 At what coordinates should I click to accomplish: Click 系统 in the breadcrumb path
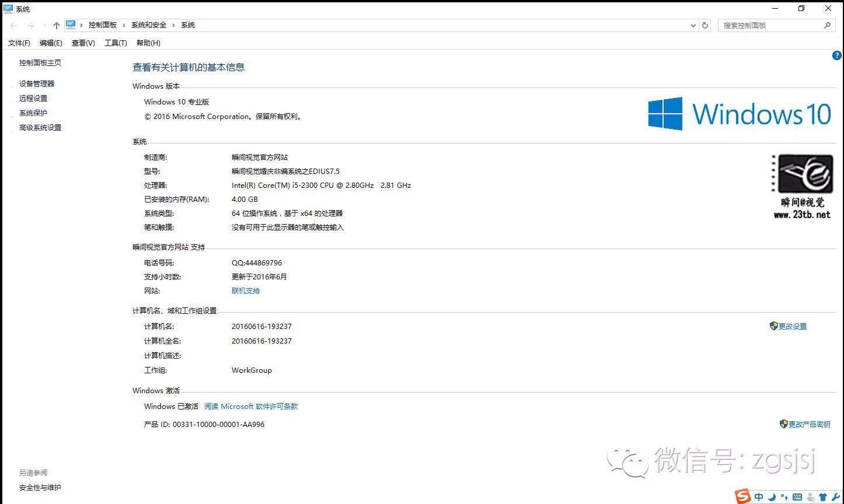(188, 25)
